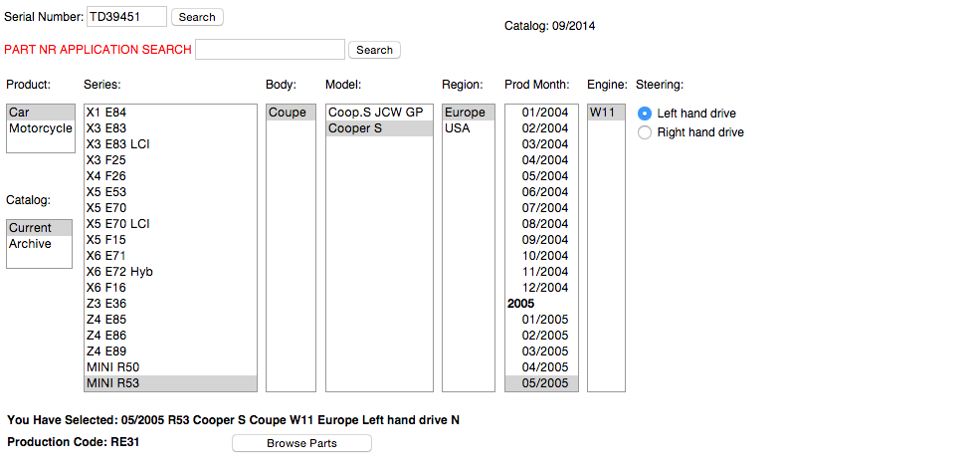This screenshot has height=466, width=980.
Task: Pick X5 E70 LCI from Series list
Action: [x=117, y=224]
